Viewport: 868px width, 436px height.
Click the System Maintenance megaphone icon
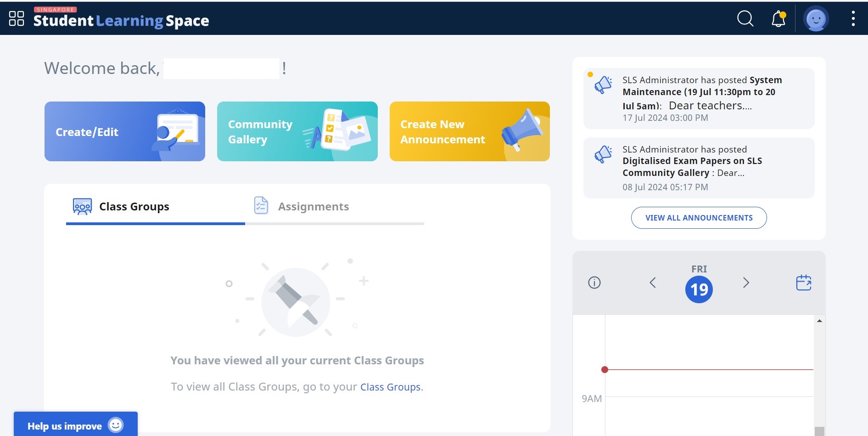(x=603, y=85)
